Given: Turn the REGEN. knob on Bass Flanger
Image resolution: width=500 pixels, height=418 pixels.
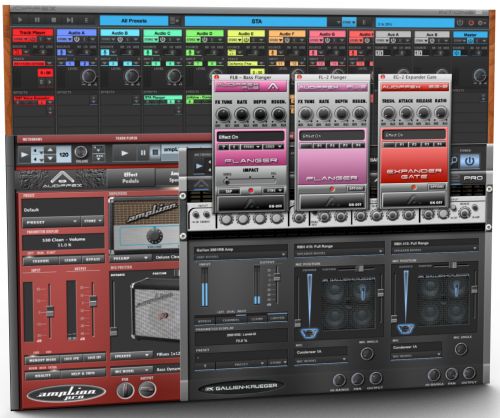Looking at the screenshot, I should 278,115.
